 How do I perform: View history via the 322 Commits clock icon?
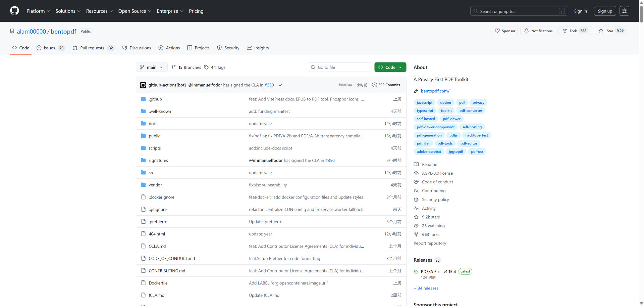click(375, 85)
